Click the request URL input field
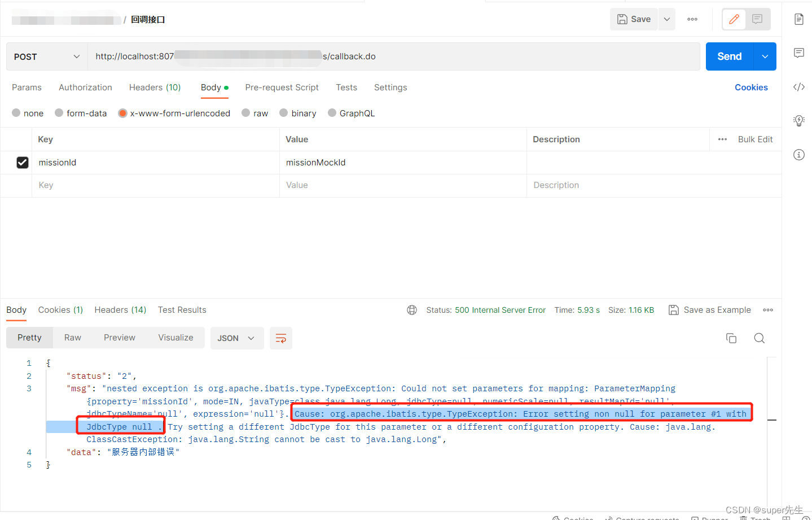Image resolution: width=812 pixels, height=520 pixels. pyautogui.click(x=393, y=56)
